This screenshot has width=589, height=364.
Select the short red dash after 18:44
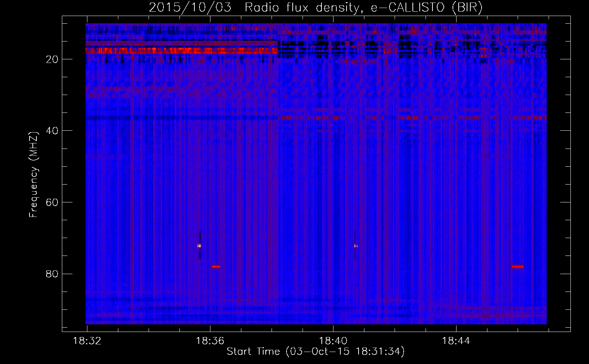pos(517,266)
